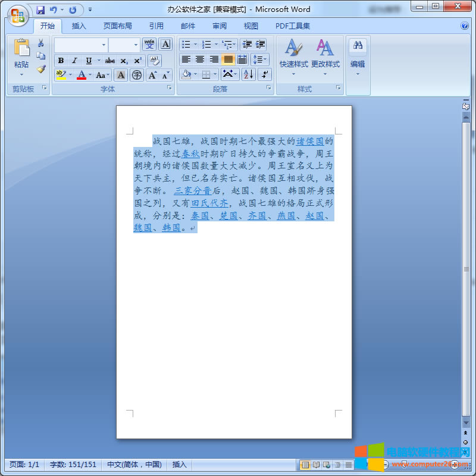This screenshot has height=476, width=476.
Task: Toggle Italic formatting
Action: 74,60
